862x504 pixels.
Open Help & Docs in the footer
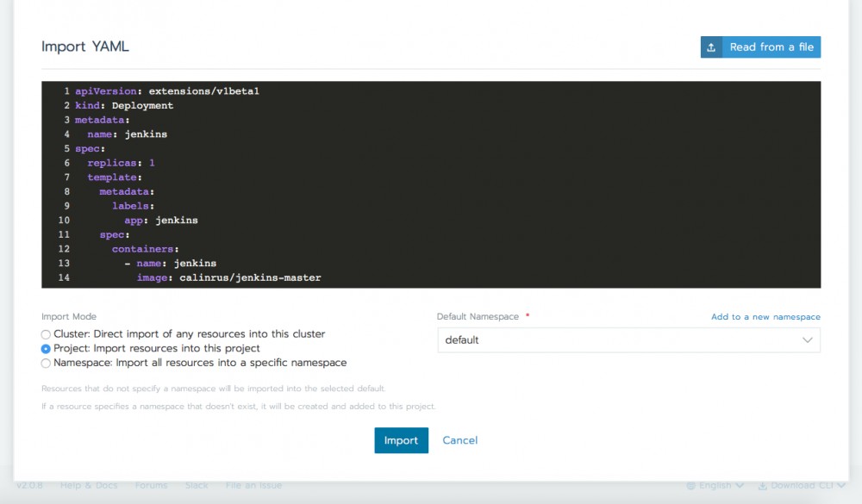point(89,485)
